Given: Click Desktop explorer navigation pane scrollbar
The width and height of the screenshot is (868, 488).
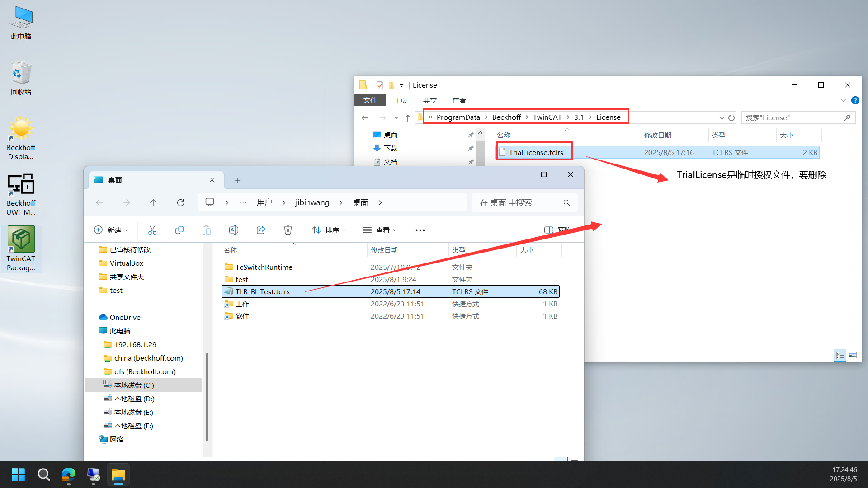Looking at the screenshot, I should pos(207,397).
